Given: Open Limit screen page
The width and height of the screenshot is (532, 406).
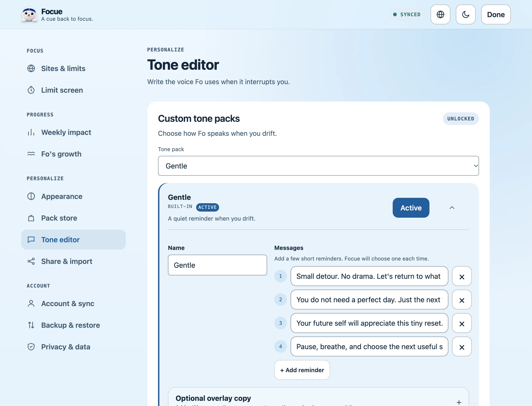Looking at the screenshot, I should pos(73,90).
